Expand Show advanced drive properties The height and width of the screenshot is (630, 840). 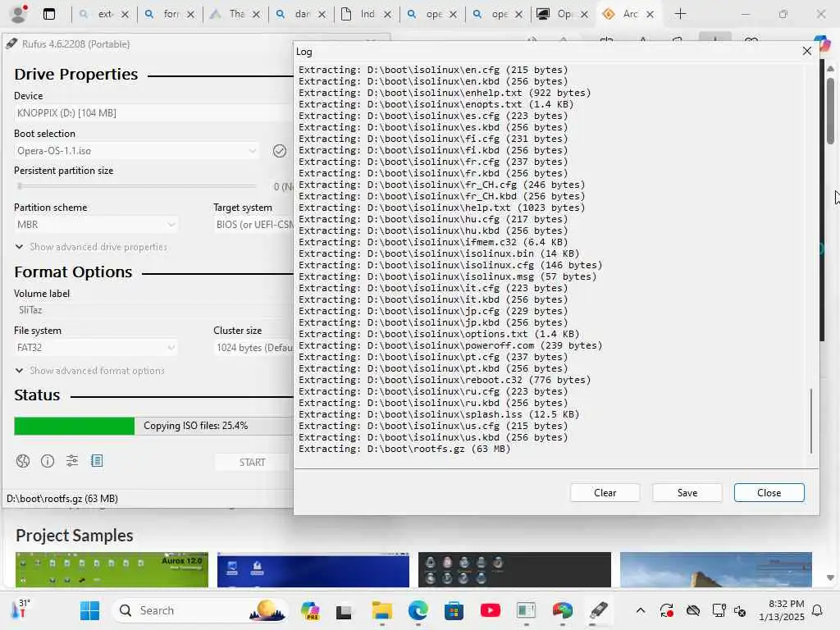coord(91,247)
